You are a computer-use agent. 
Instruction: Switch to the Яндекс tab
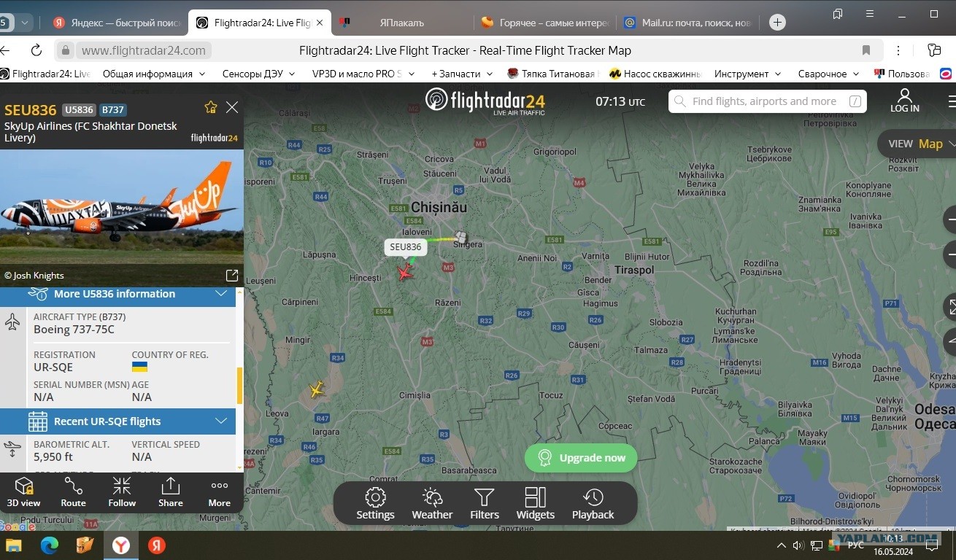click(x=118, y=23)
